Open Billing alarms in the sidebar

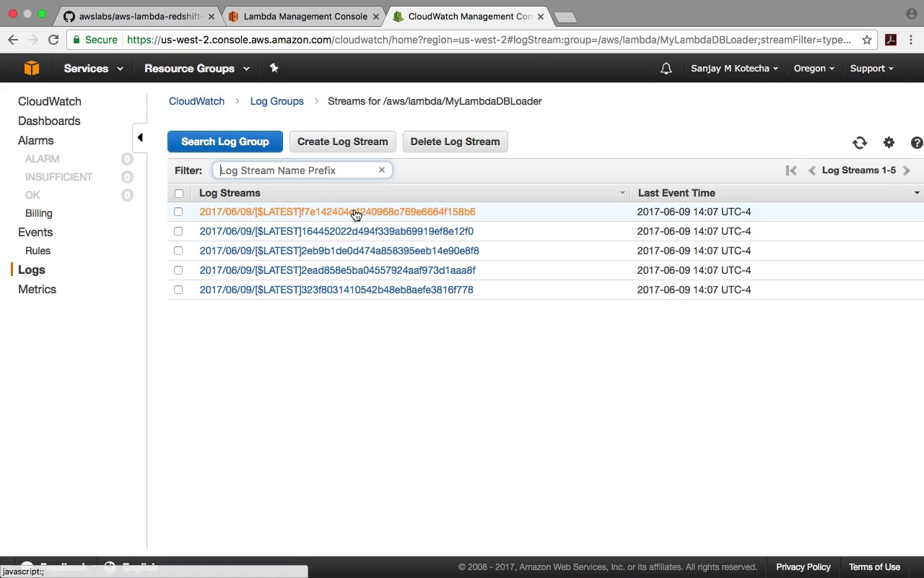coord(39,213)
